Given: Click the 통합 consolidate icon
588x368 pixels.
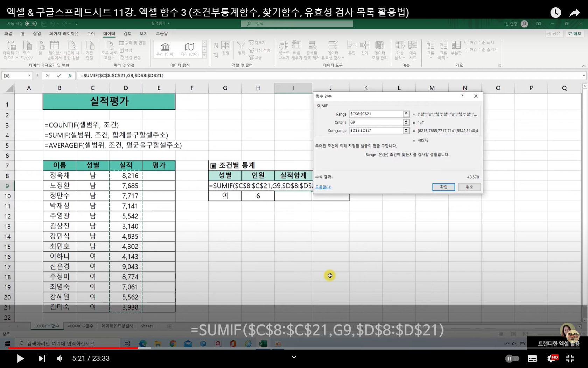Looking at the screenshot, I should click(351, 48).
